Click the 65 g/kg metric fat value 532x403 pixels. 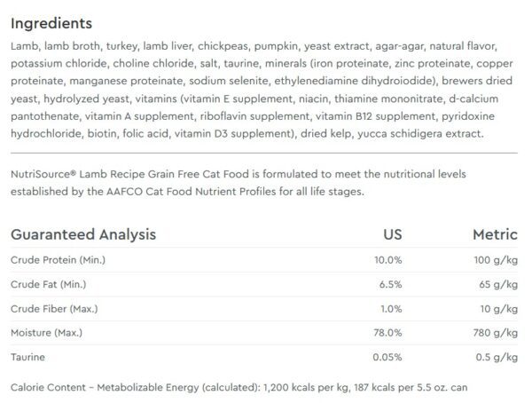pos(498,285)
